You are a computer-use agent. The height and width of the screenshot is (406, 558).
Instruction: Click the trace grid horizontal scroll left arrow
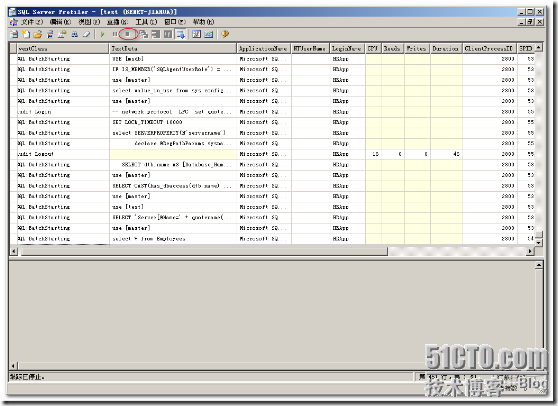pos(14,251)
